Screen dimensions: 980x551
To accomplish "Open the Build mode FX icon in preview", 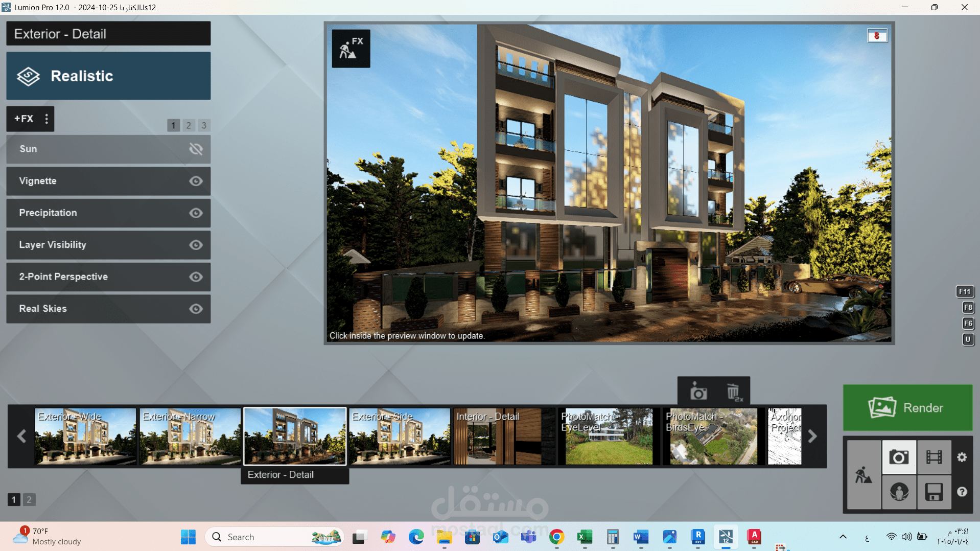I will coord(351,49).
